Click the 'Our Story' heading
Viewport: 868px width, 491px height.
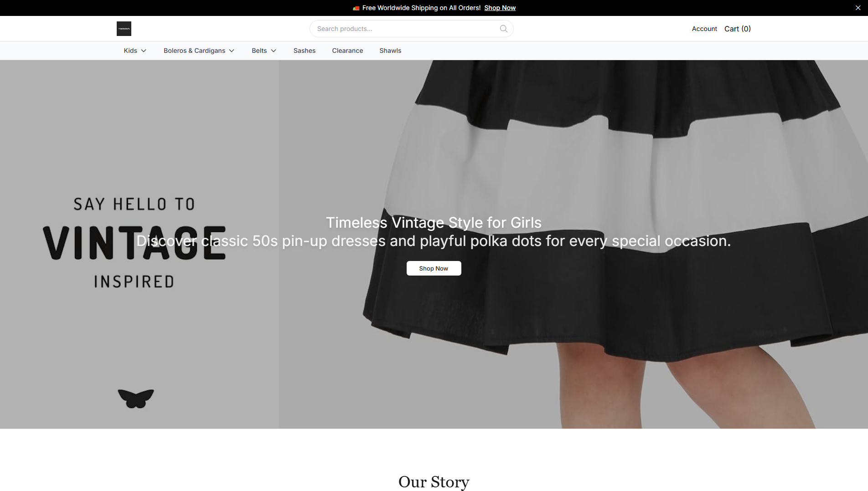click(434, 482)
